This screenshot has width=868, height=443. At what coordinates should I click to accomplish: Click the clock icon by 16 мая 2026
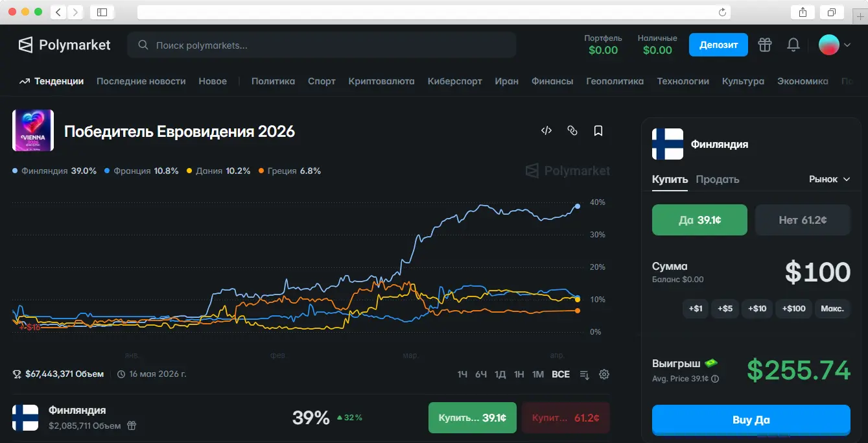121,374
